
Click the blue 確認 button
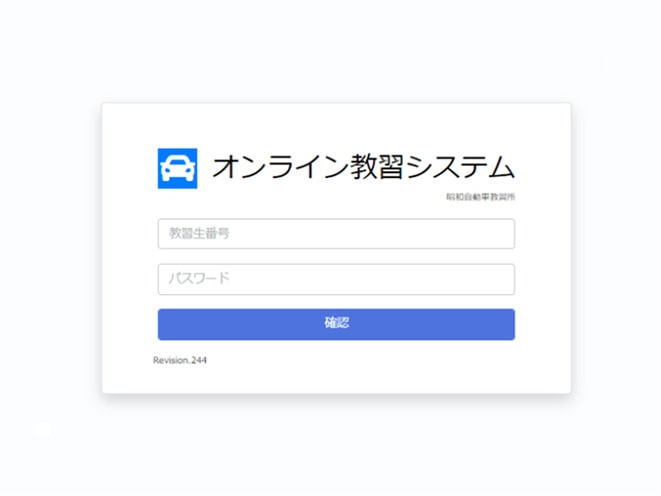pos(336,324)
